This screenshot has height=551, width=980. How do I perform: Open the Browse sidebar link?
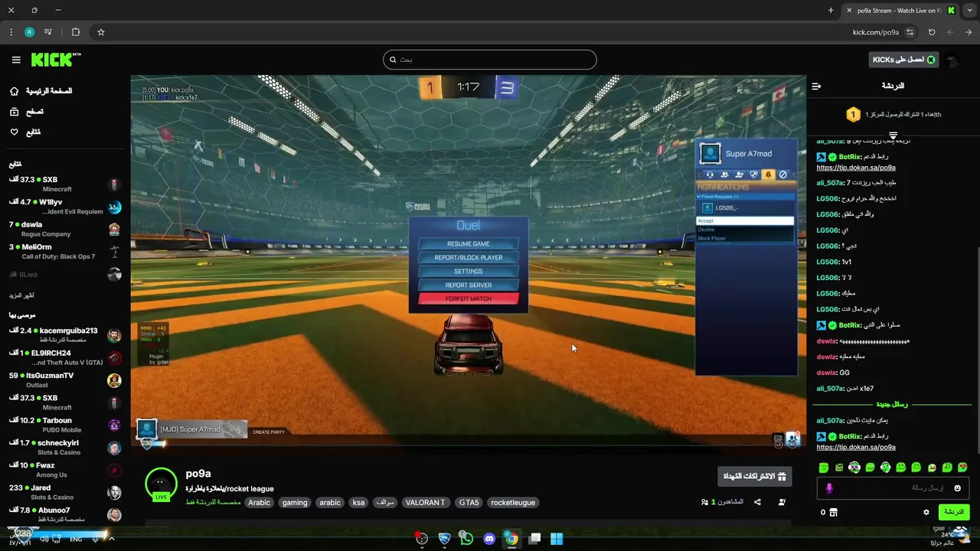pyautogui.click(x=27, y=112)
